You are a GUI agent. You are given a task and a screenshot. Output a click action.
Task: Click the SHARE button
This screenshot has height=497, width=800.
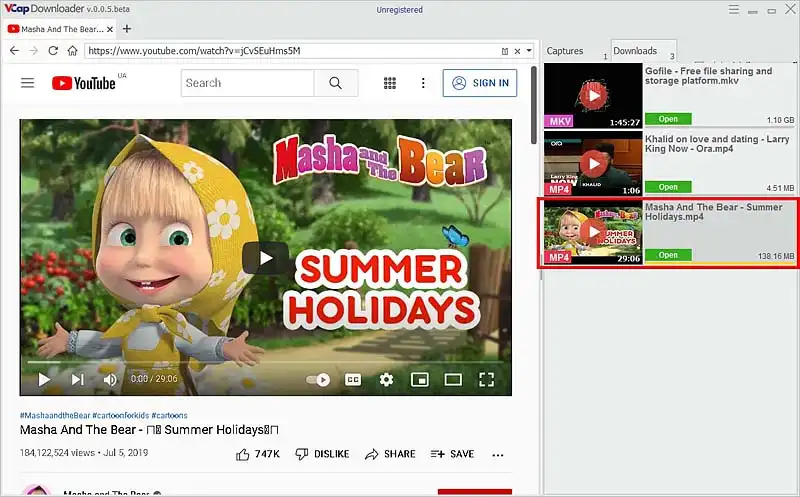pos(390,454)
